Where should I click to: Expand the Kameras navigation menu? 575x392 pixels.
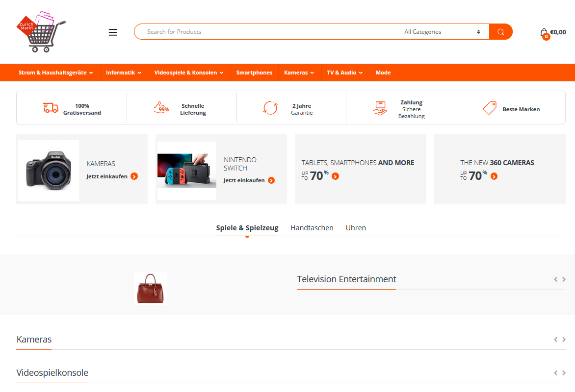[299, 73]
